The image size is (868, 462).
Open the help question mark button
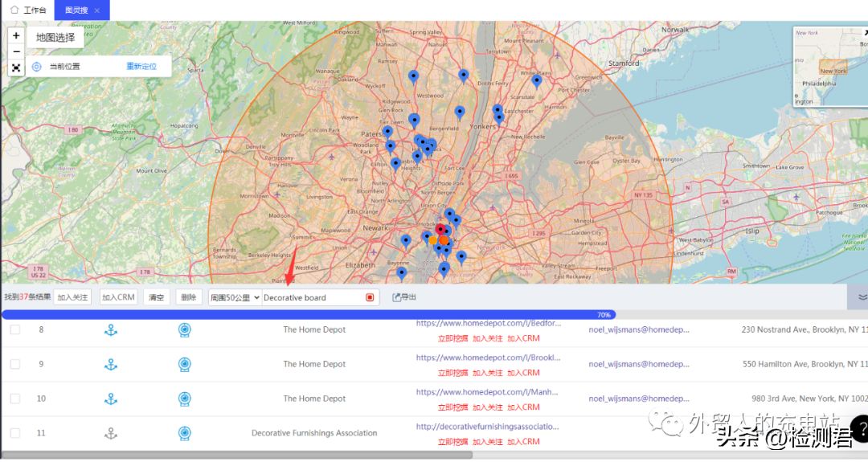click(x=861, y=429)
